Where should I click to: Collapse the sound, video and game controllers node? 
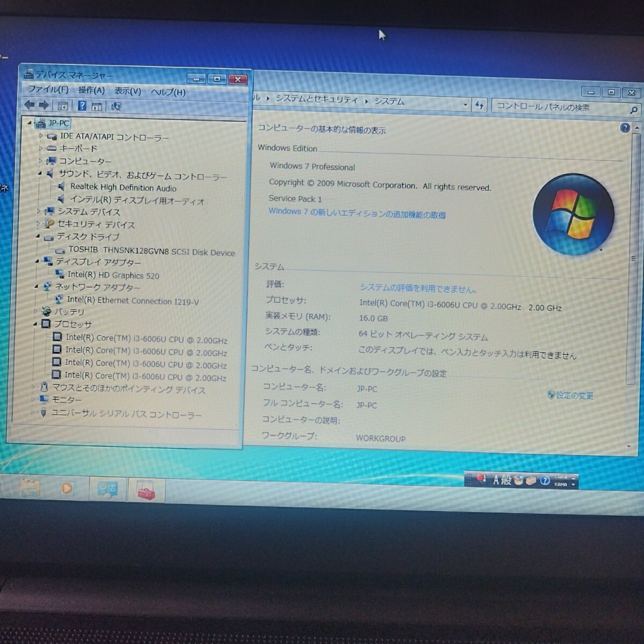[x=40, y=173]
